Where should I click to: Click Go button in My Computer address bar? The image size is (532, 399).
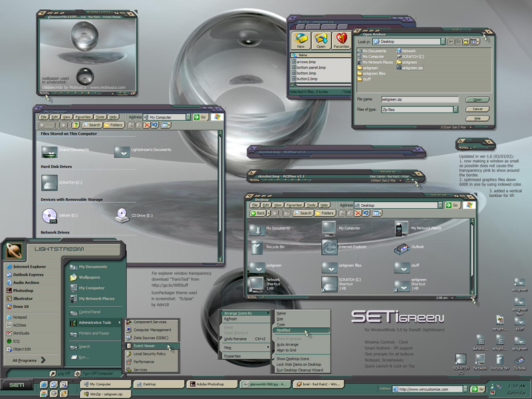point(200,117)
